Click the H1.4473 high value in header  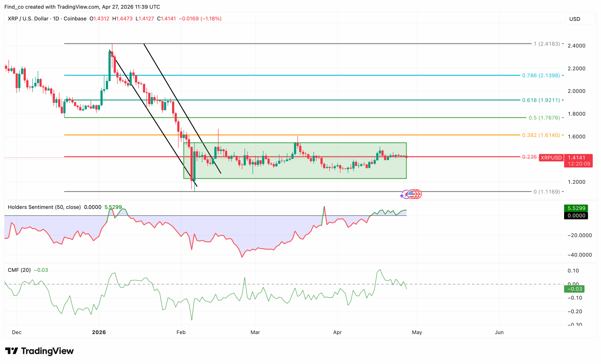point(123,19)
